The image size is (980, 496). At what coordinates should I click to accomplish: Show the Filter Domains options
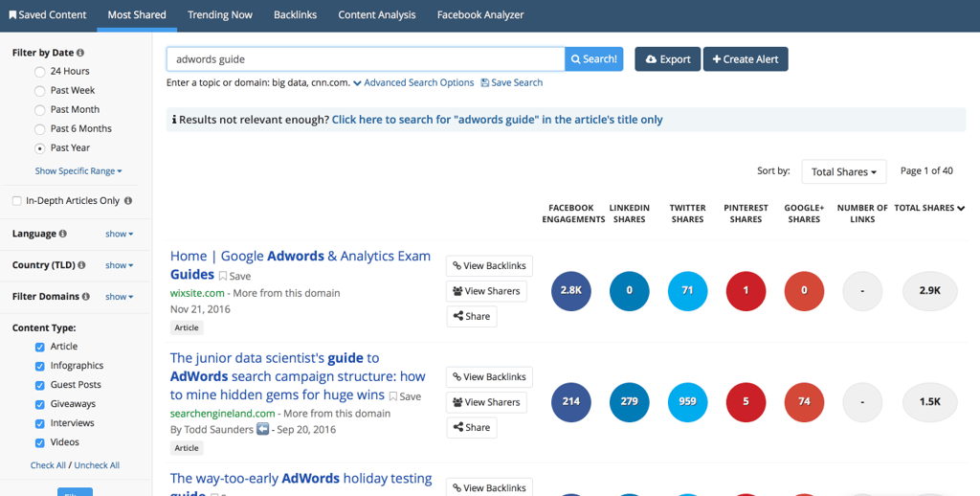tap(120, 297)
